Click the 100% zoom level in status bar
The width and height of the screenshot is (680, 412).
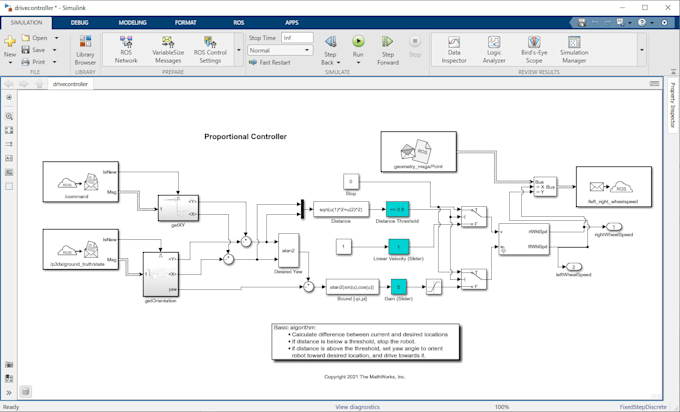[x=502, y=407]
